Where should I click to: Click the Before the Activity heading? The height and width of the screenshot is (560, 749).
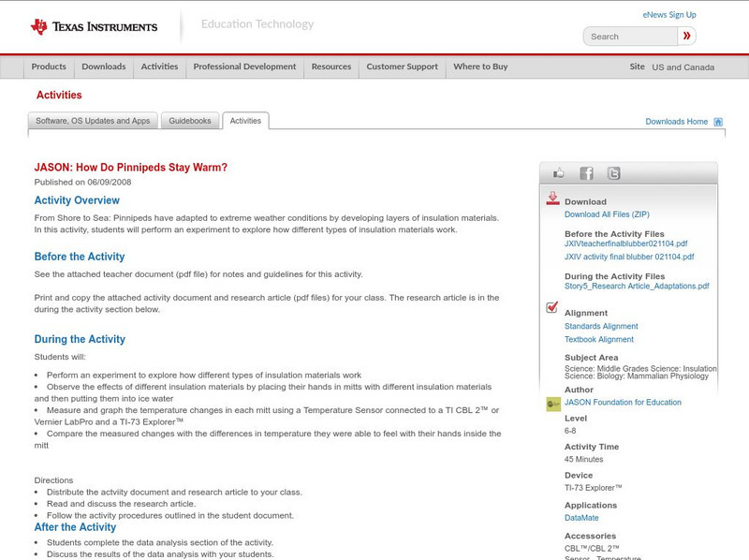(x=80, y=257)
